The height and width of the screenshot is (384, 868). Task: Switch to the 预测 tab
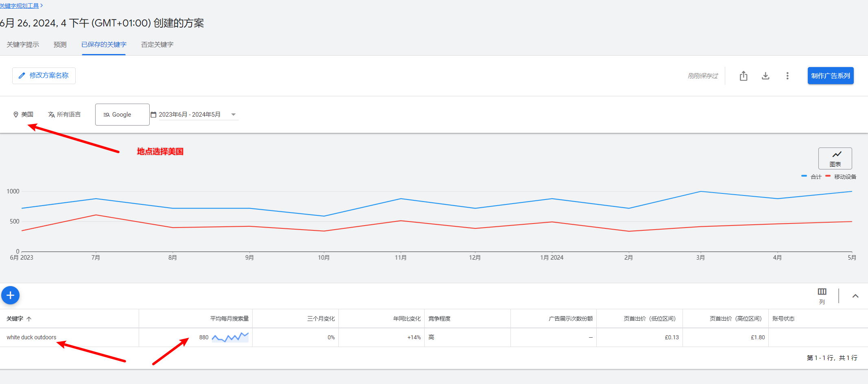[x=60, y=45]
